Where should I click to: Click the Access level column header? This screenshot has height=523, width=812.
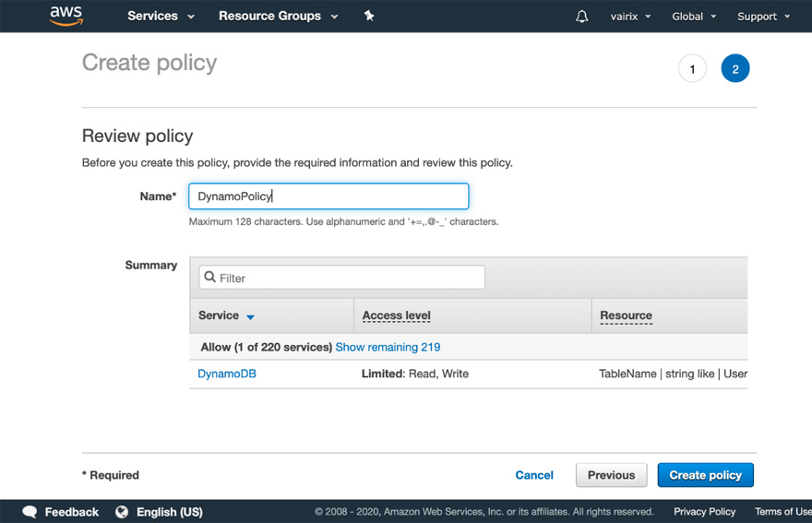[x=396, y=315]
